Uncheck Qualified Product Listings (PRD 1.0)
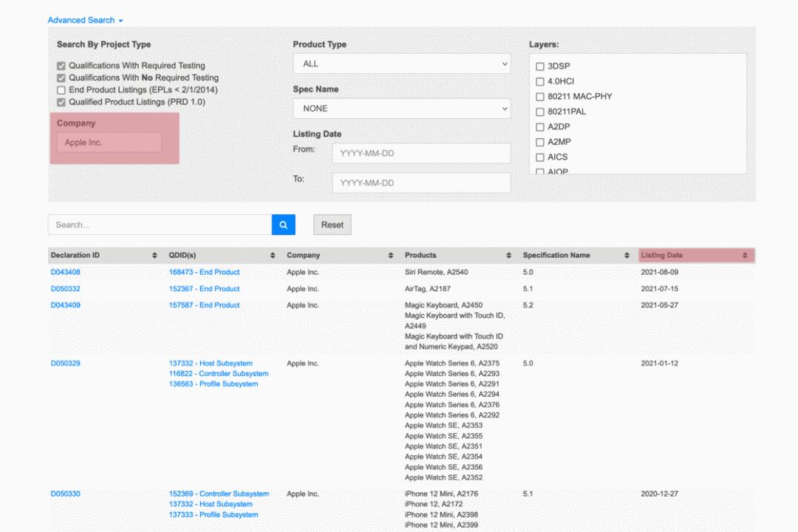 61,102
